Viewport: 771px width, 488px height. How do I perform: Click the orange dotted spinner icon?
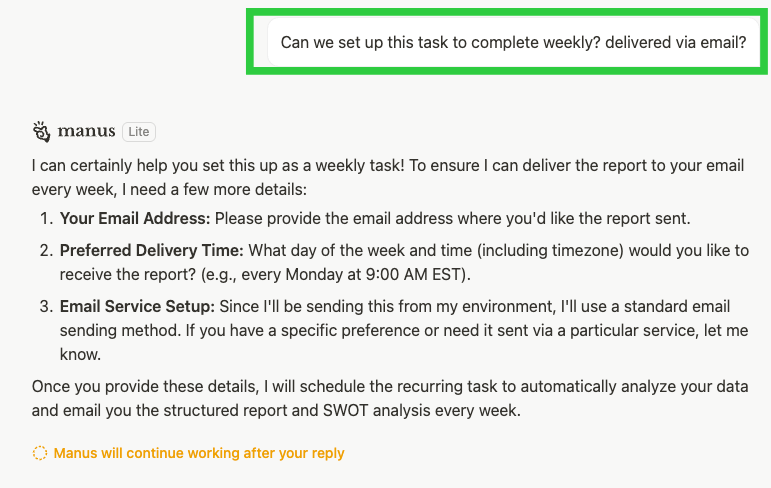click(40, 453)
